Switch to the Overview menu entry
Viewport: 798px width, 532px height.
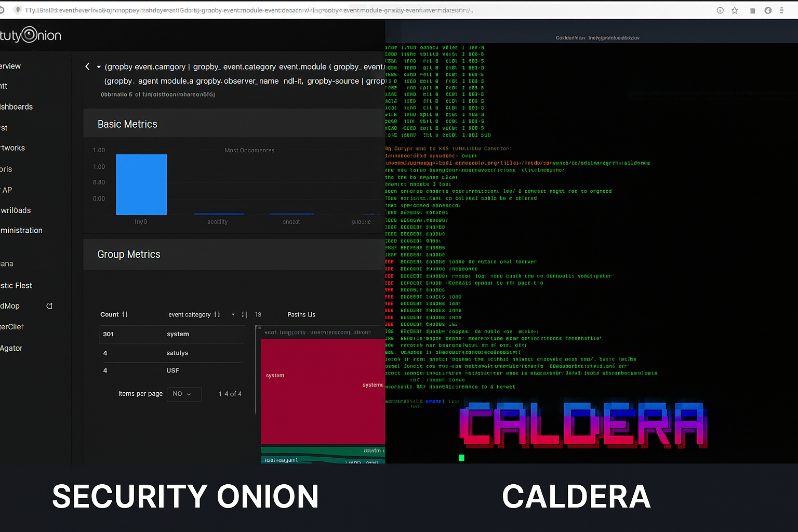[x=10, y=66]
